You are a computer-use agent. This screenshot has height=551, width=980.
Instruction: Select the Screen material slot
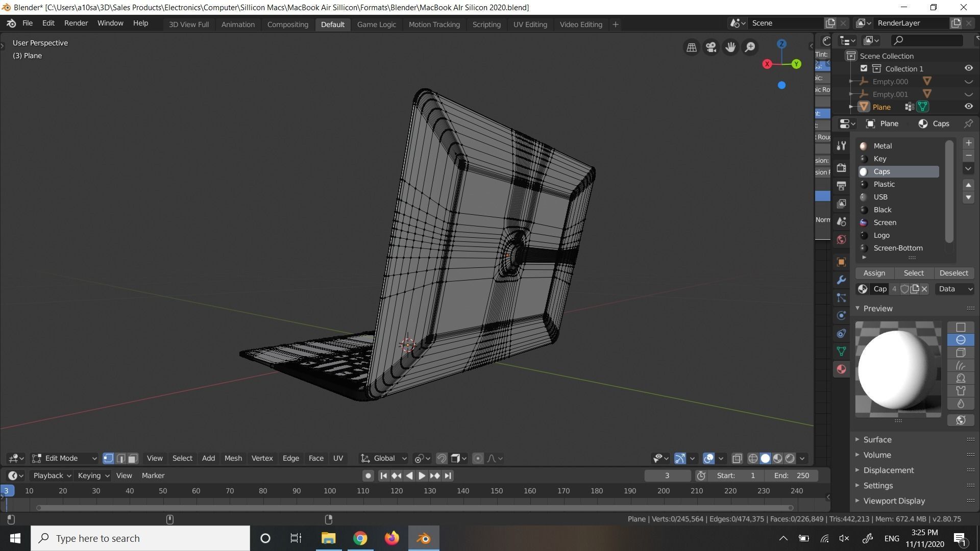[885, 222]
